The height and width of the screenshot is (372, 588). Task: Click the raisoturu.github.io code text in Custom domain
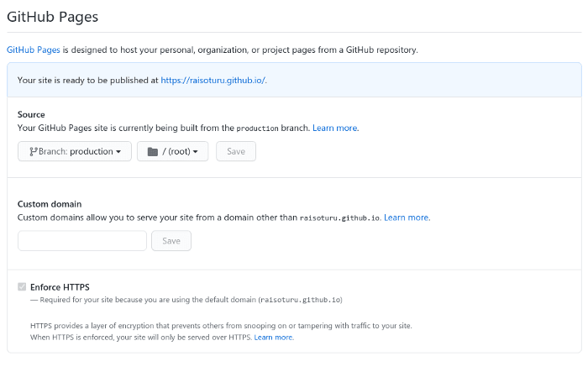click(x=339, y=218)
